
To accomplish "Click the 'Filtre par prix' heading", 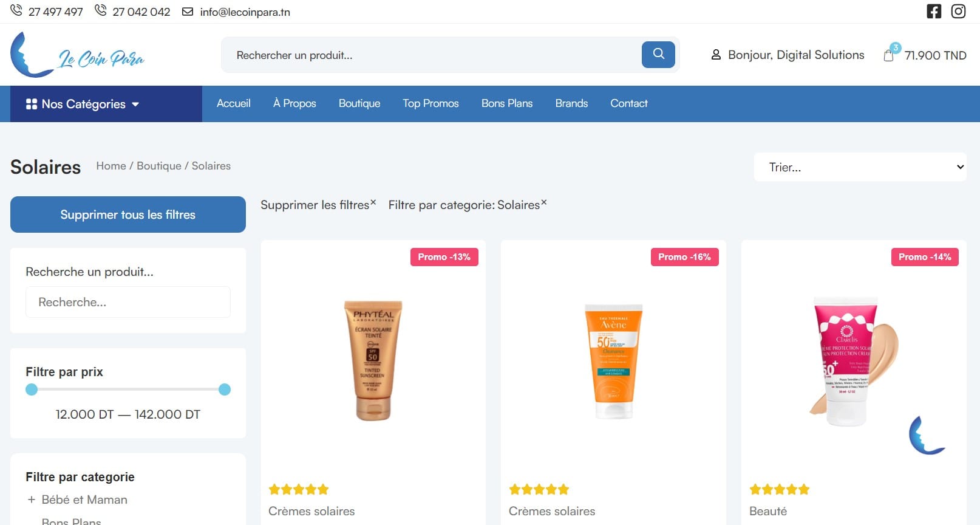I will pos(64,372).
